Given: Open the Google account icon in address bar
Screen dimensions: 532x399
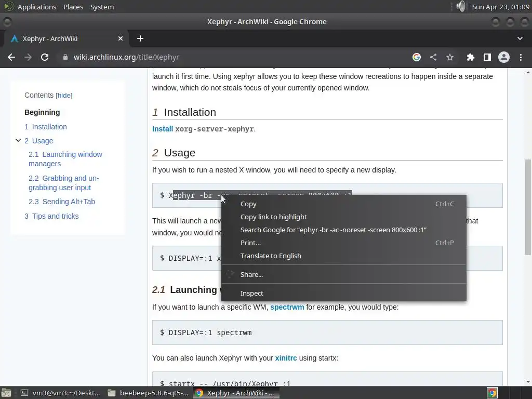Looking at the screenshot, I should click(417, 57).
